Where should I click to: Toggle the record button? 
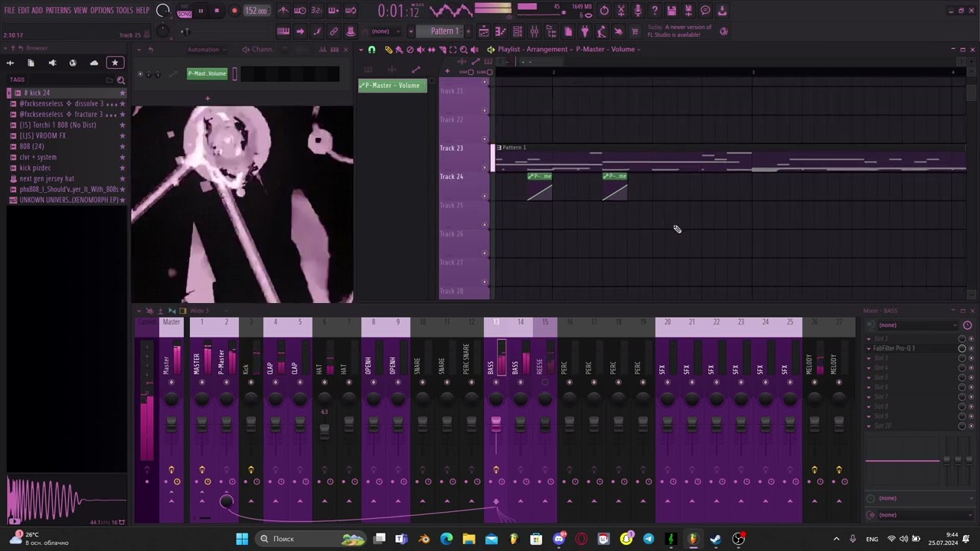pyautogui.click(x=234, y=11)
